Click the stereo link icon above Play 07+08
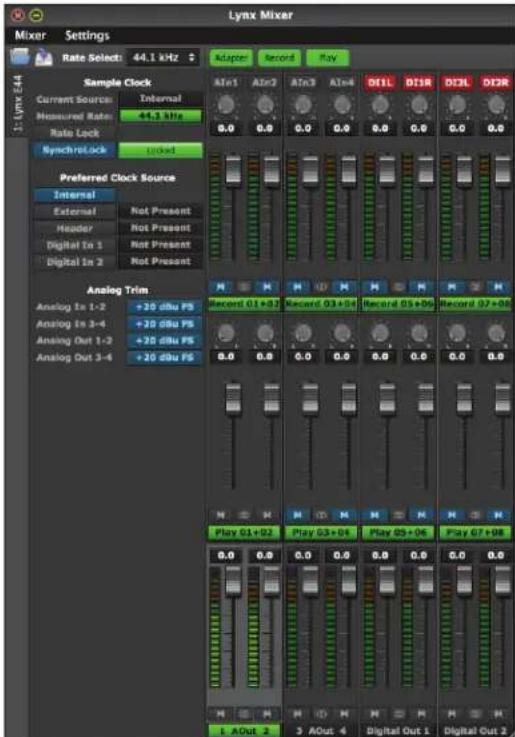This screenshot has height=737, width=515. click(x=475, y=515)
